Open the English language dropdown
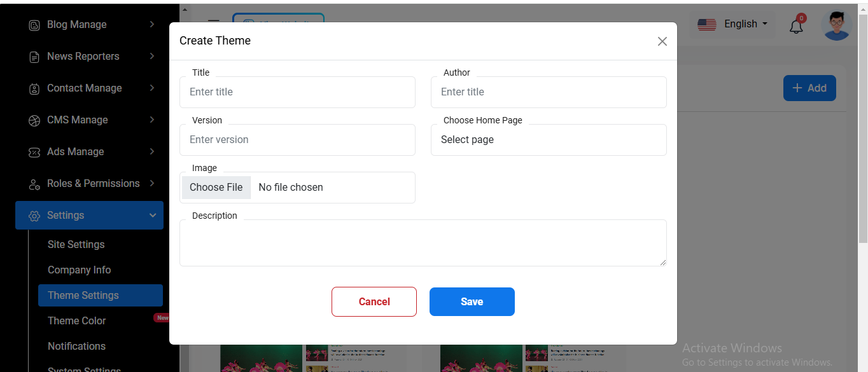This screenshot has width=868, height=372. point(732,24)
